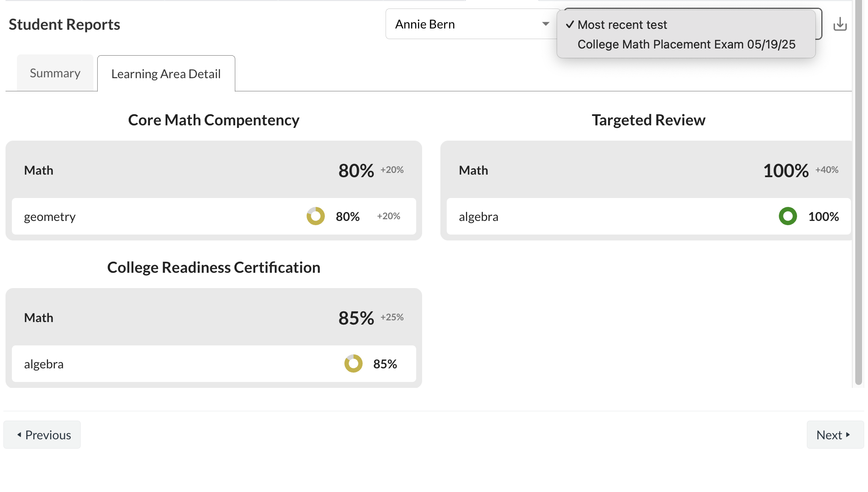Click the 80% Math score in Core Math
Screen dimensions: 868x492
pyautogui.click(x=356, y=170)
